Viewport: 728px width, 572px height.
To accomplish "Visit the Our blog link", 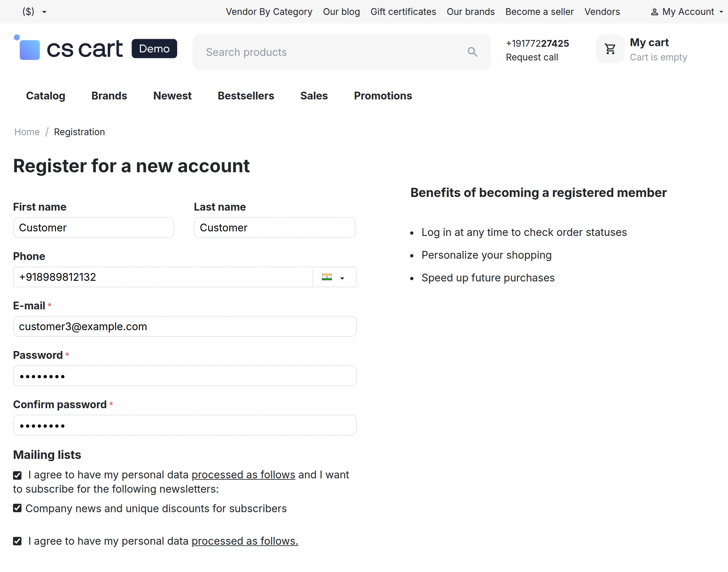I will point(341,12).
